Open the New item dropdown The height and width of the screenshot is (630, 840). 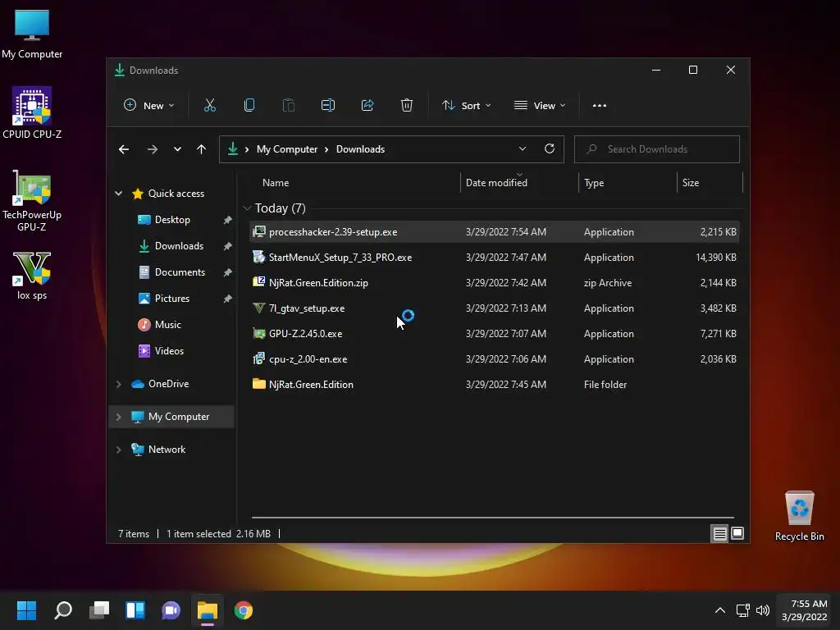coord(149,106)
